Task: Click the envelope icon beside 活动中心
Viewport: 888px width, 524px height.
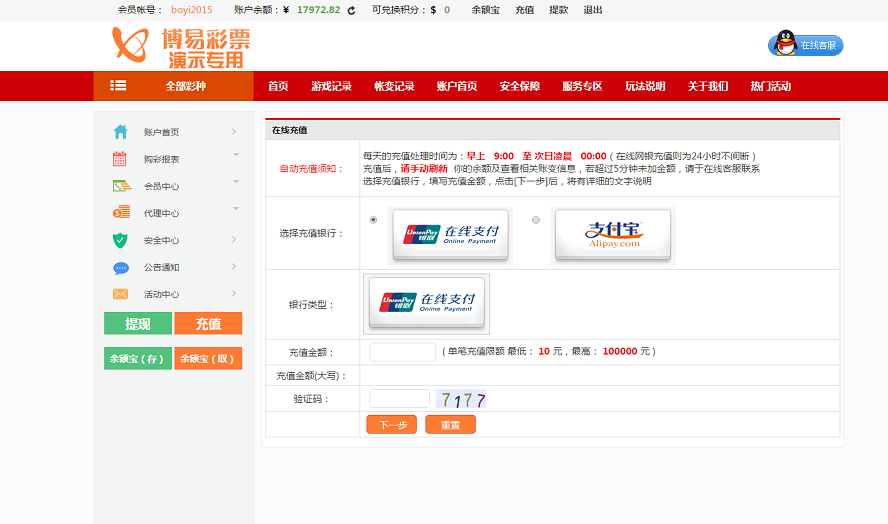Action: pyautogui.click(x=121, y=294)
